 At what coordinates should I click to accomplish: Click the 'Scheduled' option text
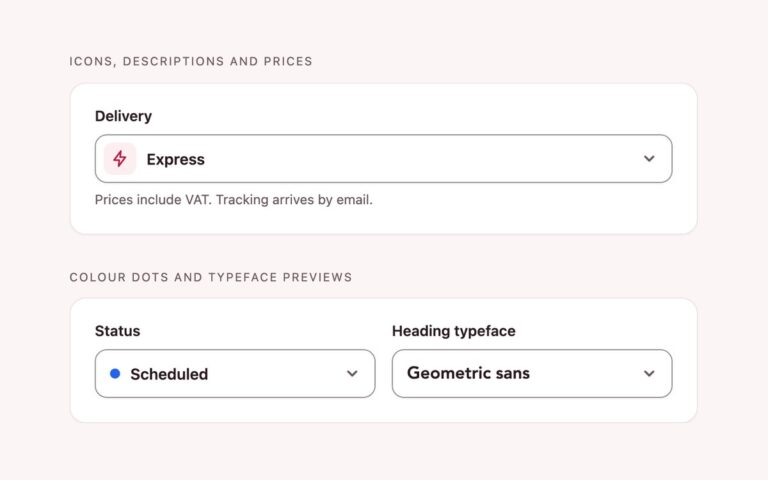pos(169,374)
